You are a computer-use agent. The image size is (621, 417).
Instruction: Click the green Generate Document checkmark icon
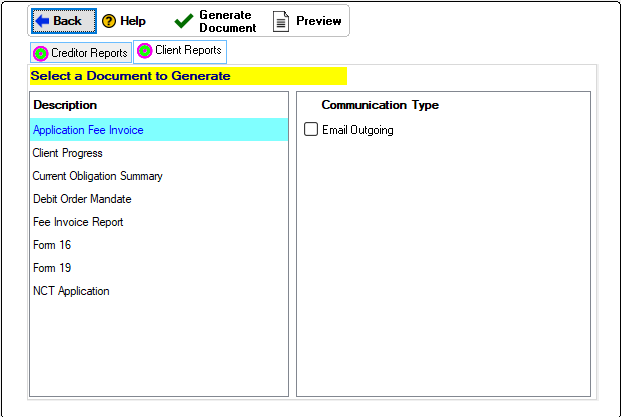[183, 21]
